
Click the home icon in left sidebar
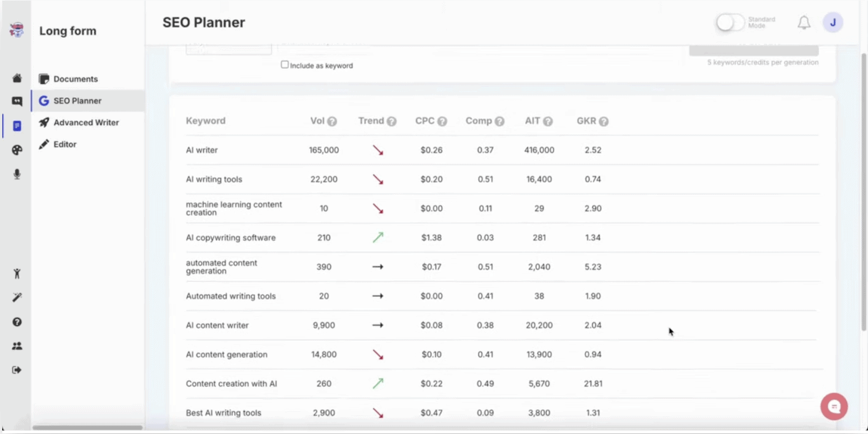click(x=17, y=78)
